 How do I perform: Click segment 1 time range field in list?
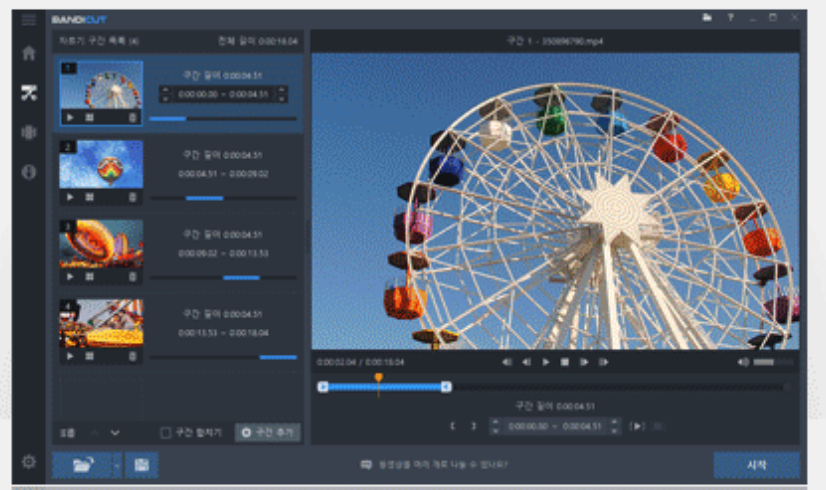tap(223, 94)
